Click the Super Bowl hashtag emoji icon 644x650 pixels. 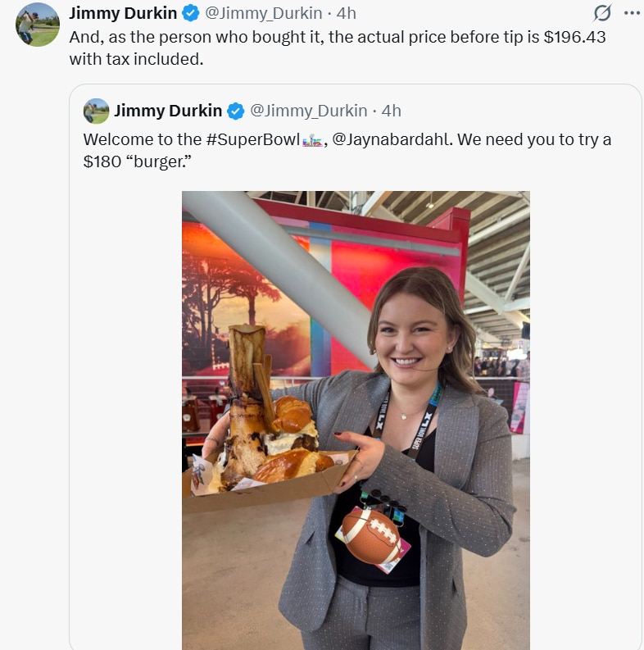coord(312,140)
